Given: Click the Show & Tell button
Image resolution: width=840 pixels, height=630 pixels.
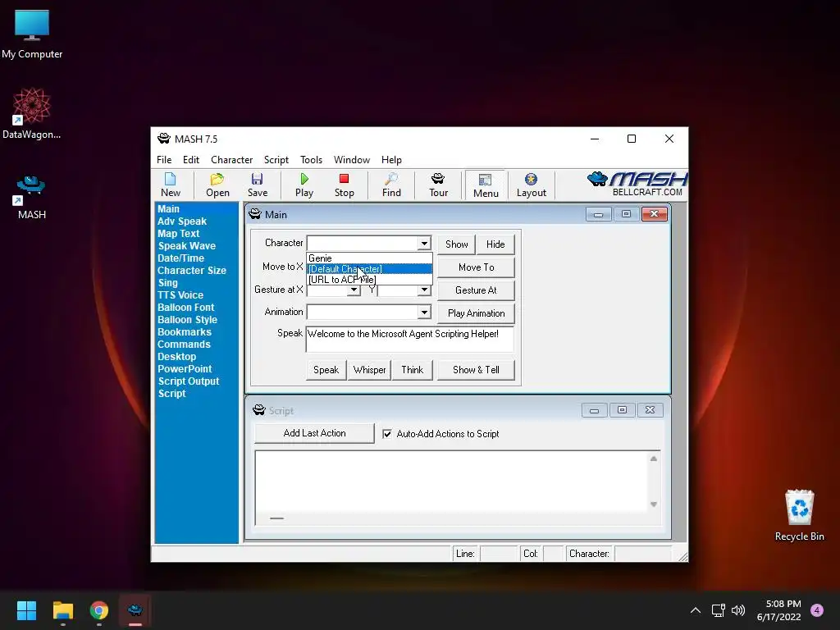Looking at the screenshot, I should pos(476,370).
